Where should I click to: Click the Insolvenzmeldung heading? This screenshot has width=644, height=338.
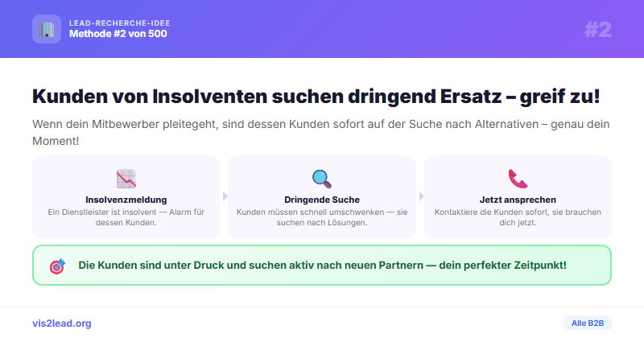point(126,200)
